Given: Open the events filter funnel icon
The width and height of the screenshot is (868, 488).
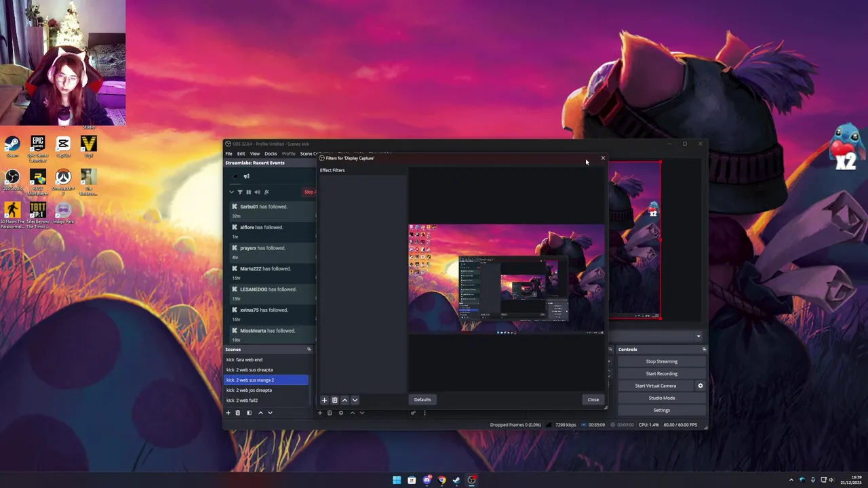Looking at the screenshot, I should pos(239,192).
